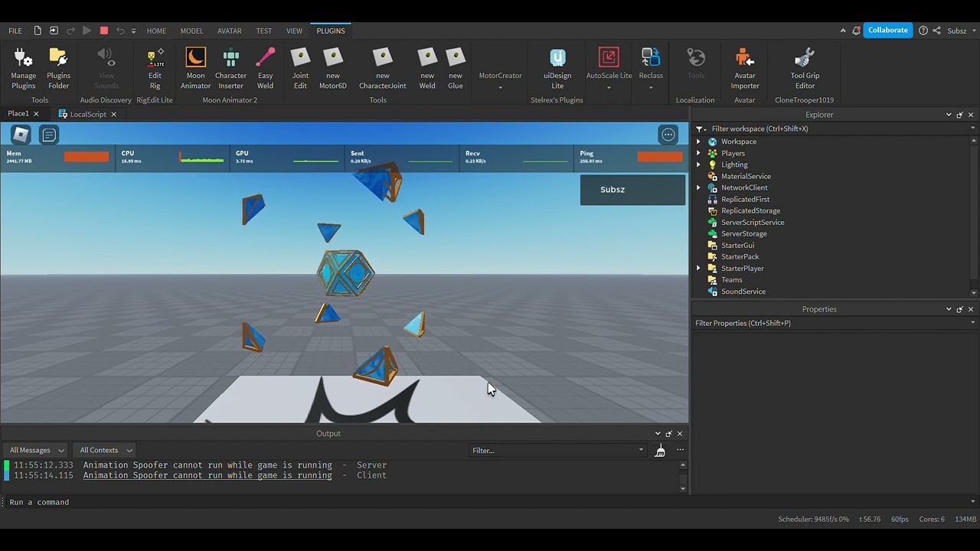Expand the Workspace tree node
Image resolution: width=980 pixels, height=551 pixels.
pos(698,142)
